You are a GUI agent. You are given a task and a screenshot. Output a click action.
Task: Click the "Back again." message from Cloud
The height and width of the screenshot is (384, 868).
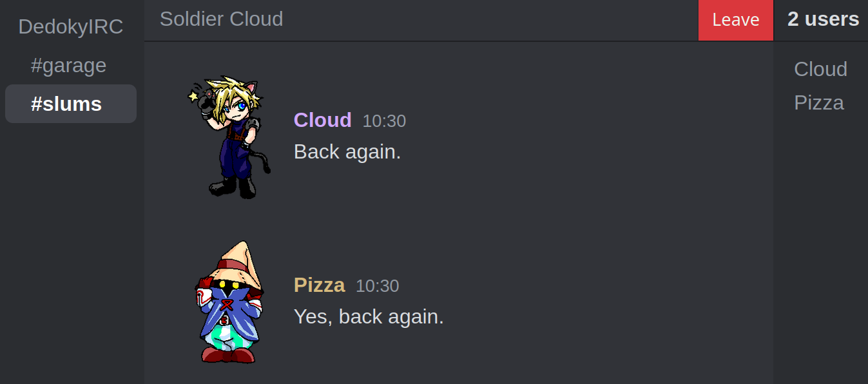(347, 152)
